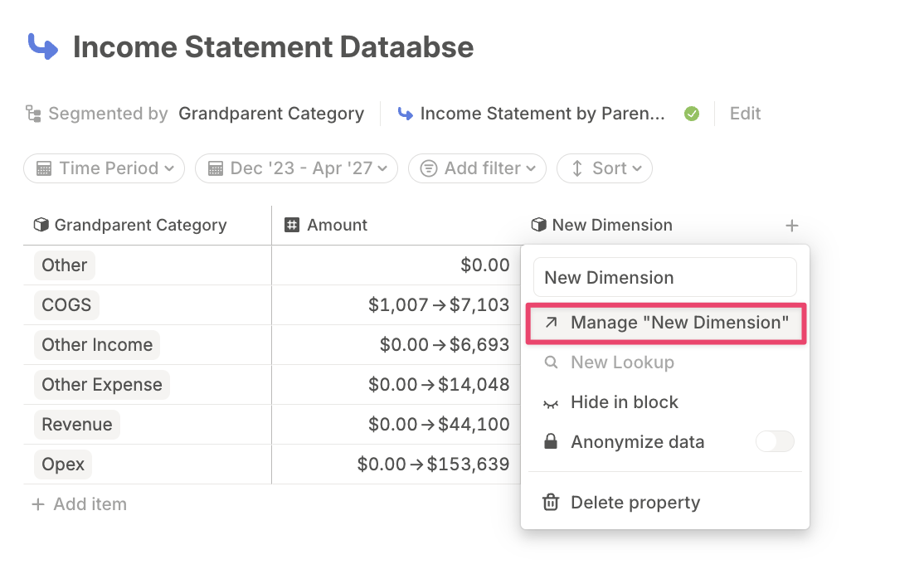Expand the Dec '23 - Apr '27 date range
The width and height of the screenshot is (924, 574).
click(x=297, y=168)
